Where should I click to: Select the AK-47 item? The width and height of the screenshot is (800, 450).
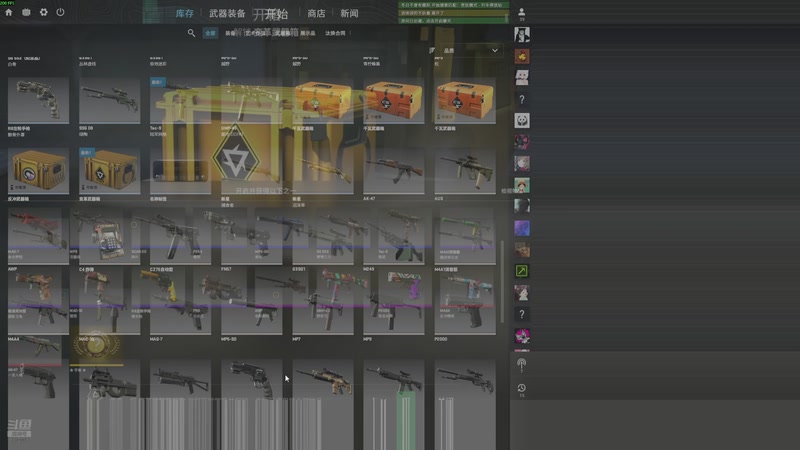pos(394,171)
